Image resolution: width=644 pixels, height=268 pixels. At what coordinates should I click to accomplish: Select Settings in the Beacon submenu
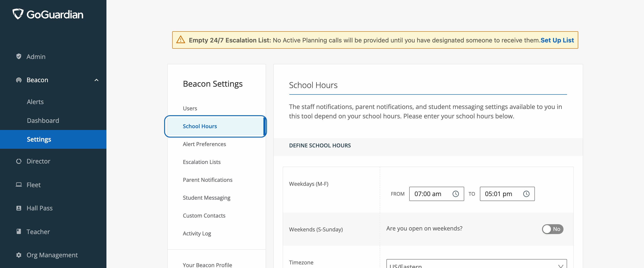coord(53,139)
